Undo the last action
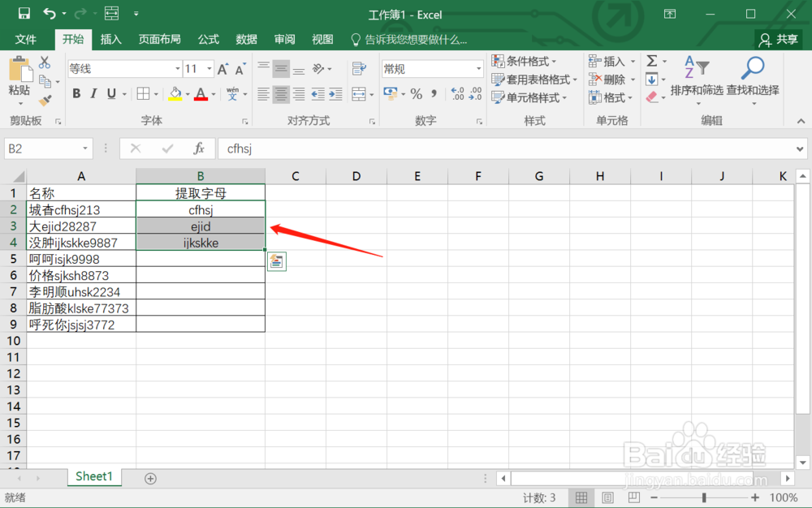 click(x=50, y=14)
